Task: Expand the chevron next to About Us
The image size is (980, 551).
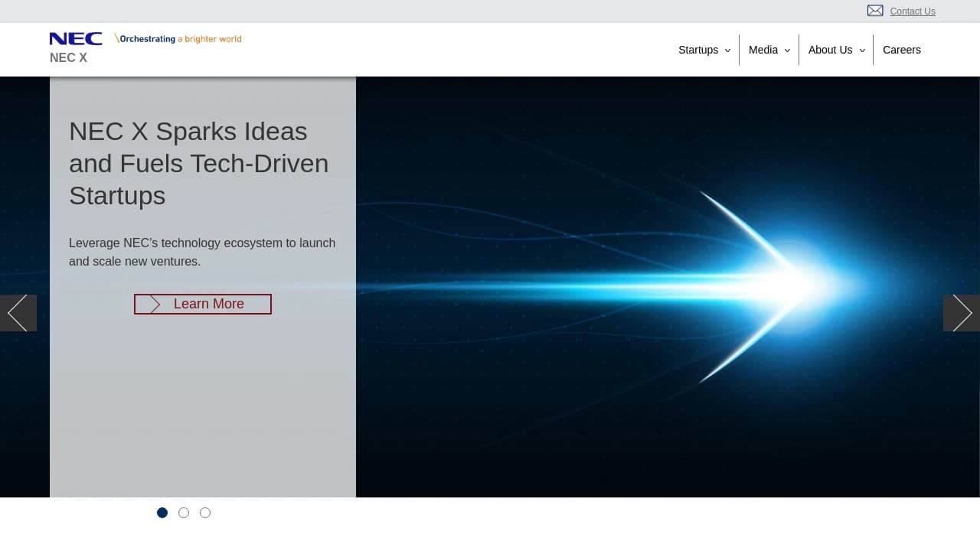Action: click(862, 51)
